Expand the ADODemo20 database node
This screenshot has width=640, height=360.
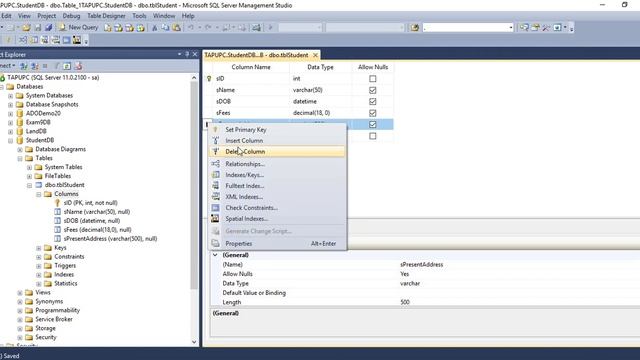pyautogui.click(x=11, y=114)
